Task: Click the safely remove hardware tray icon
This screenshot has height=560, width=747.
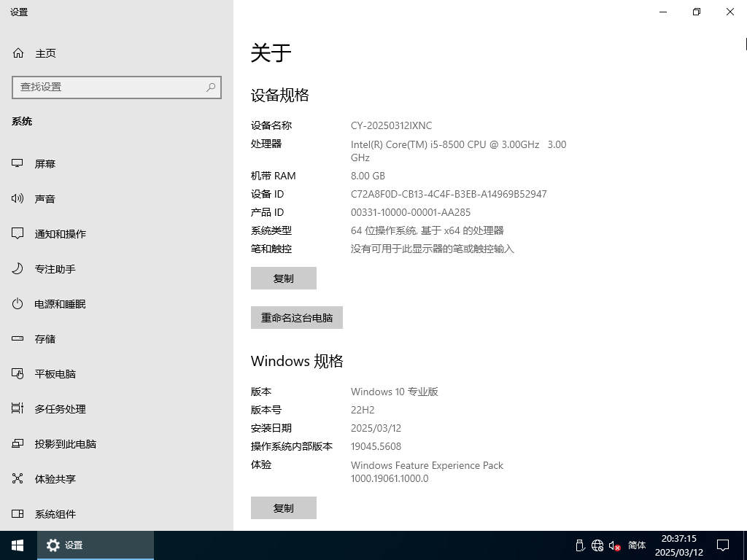Action: (x=580, y=545)
